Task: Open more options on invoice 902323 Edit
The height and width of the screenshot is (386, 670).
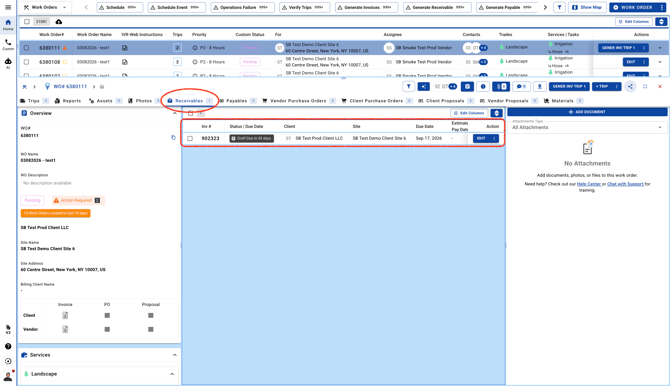Action: click(x=494, y=138)
